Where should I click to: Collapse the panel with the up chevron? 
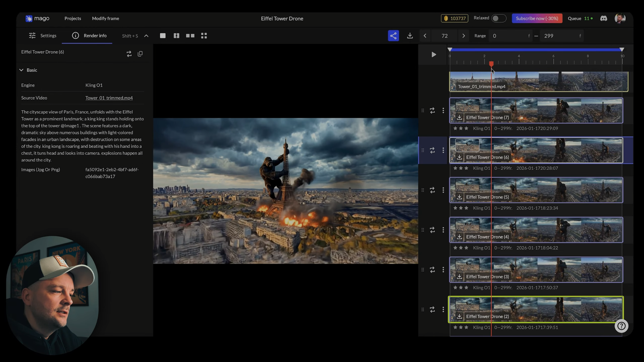[x=146, y=36]
